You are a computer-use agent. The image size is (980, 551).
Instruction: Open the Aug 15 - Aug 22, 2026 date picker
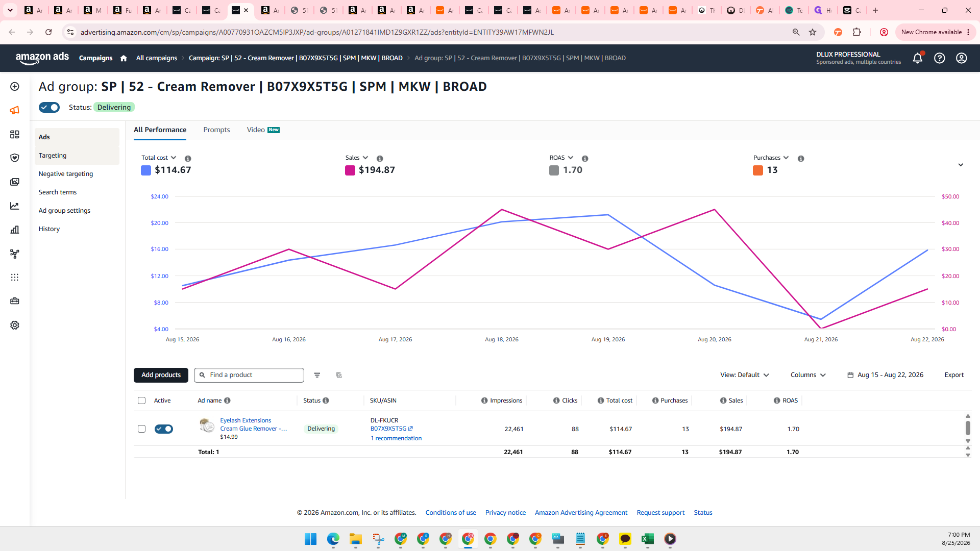tap(885, 375)
